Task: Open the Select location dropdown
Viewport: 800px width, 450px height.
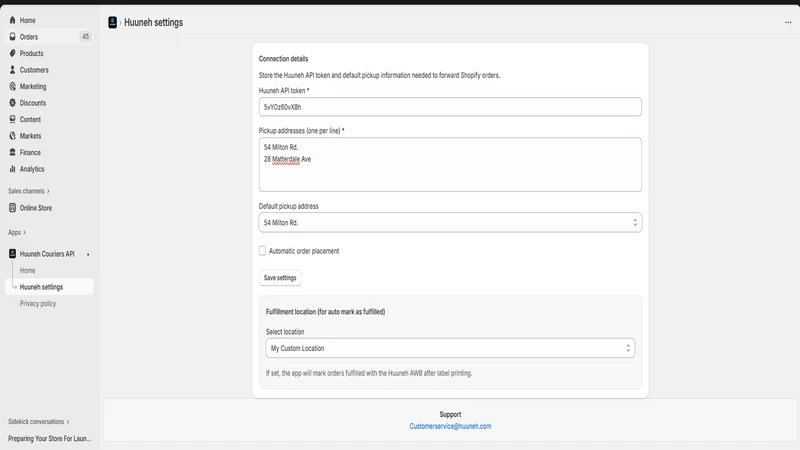Action: (x=450, y=348)
